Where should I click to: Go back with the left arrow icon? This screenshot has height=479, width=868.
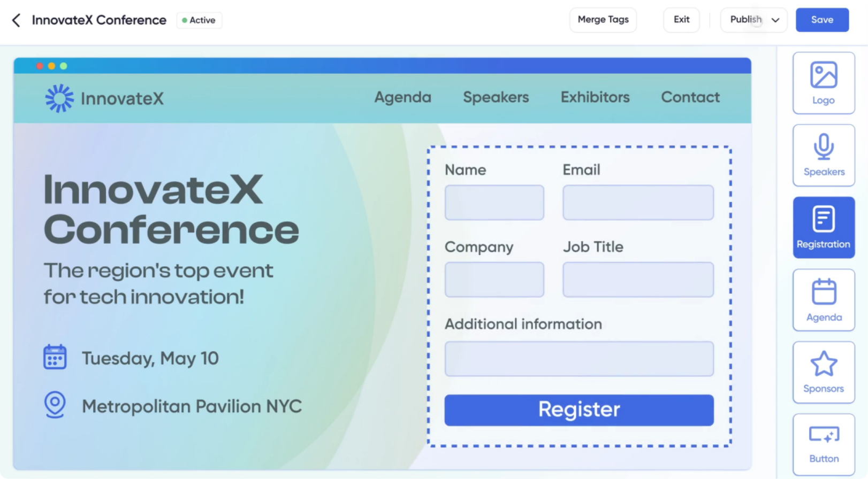click(16, 20)
